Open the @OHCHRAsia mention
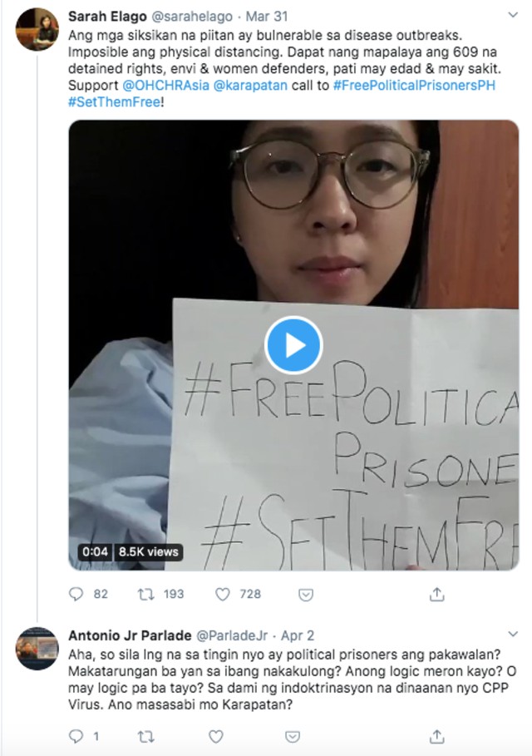 click(165, 86)
